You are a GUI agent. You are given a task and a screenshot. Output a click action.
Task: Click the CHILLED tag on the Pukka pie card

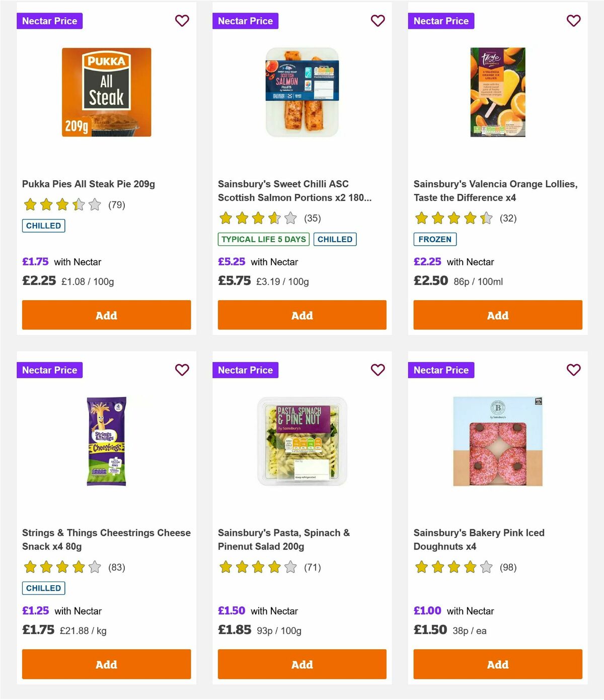tap(43, 226)
